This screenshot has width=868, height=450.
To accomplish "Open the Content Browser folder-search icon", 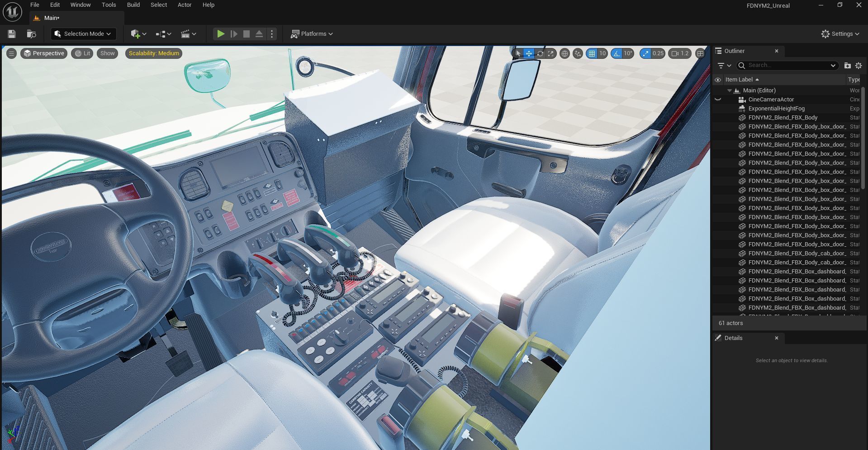I will pos(32,34).
